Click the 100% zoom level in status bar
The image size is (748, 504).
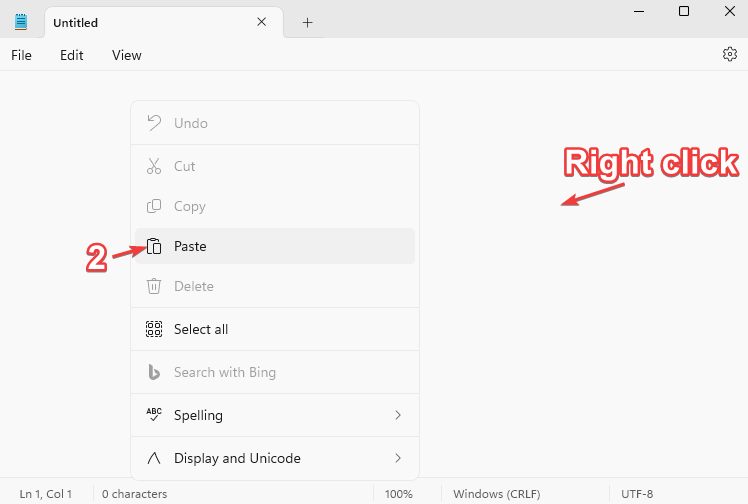click(399, 494)
